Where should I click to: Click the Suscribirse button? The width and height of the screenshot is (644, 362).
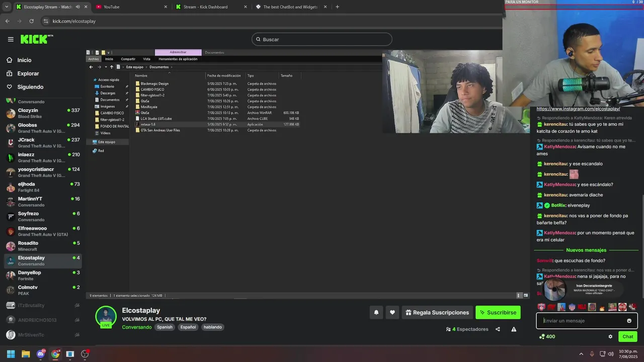498,312
